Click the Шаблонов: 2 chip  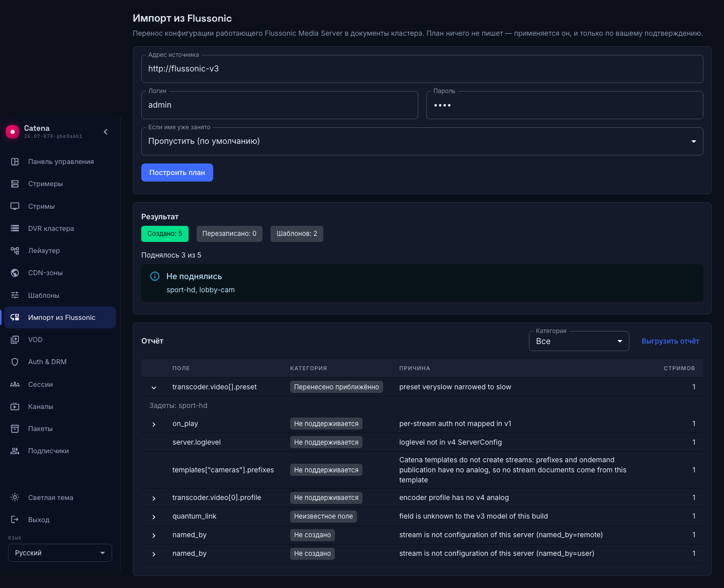tap(297, 233)
